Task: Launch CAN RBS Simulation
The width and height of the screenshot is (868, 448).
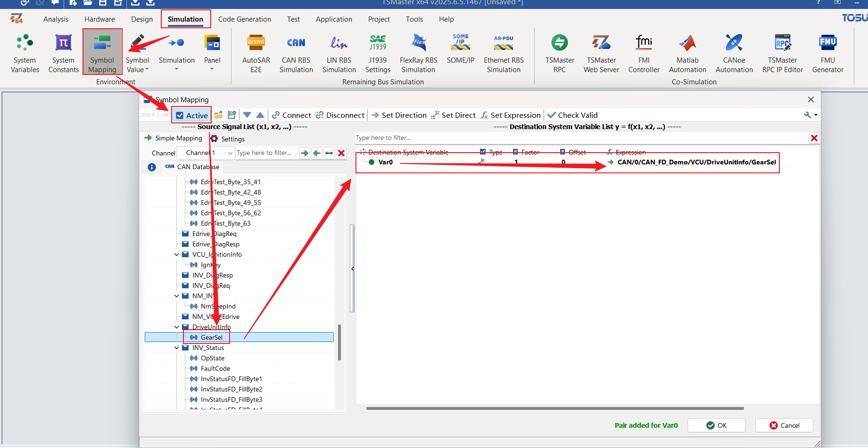Action: 296,53
